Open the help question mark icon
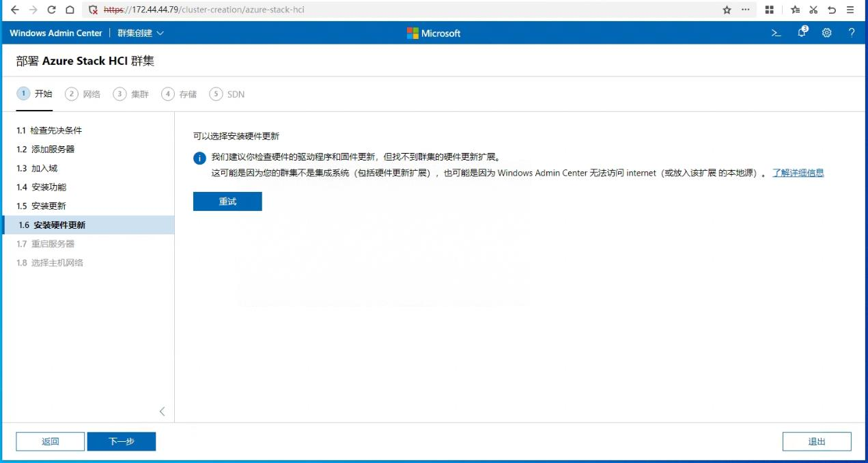868x463 pixels. [852, 33]
